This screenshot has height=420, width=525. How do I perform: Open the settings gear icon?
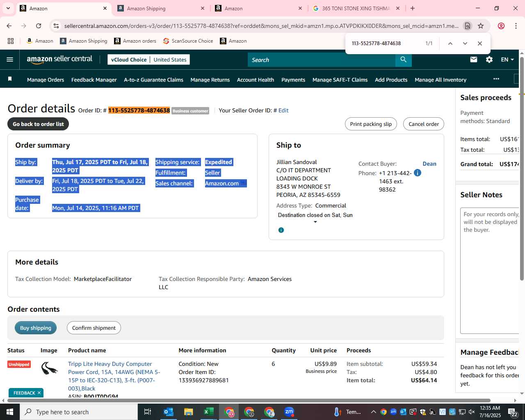(x=489, y=59)
